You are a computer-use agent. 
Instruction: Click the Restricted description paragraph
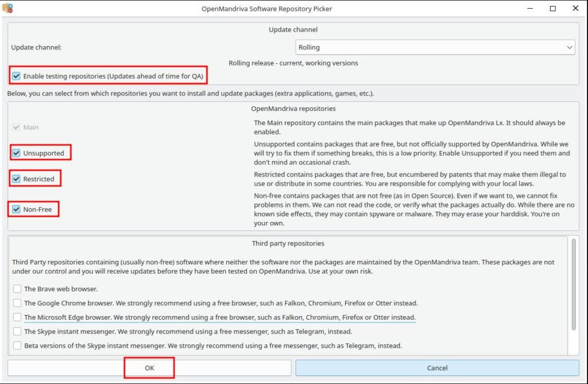[410, 179]
